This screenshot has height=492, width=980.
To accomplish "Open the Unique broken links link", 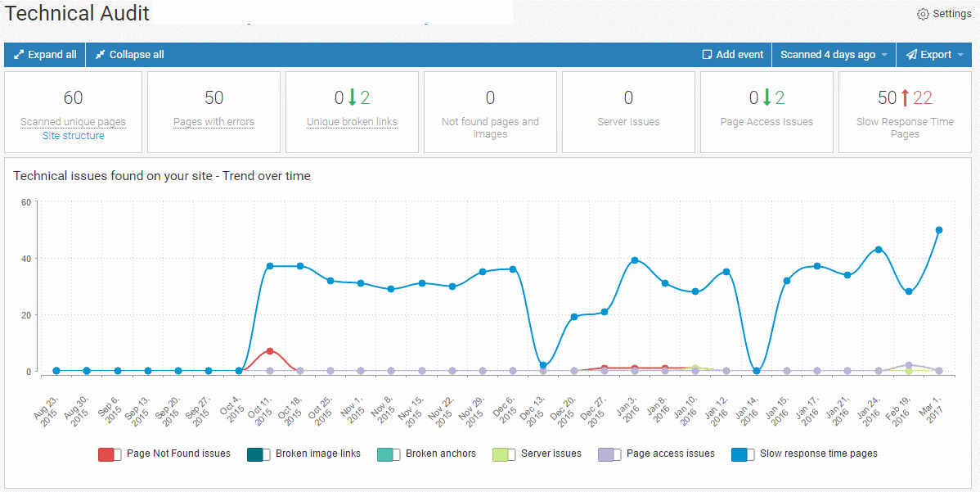I will point(352,122).
